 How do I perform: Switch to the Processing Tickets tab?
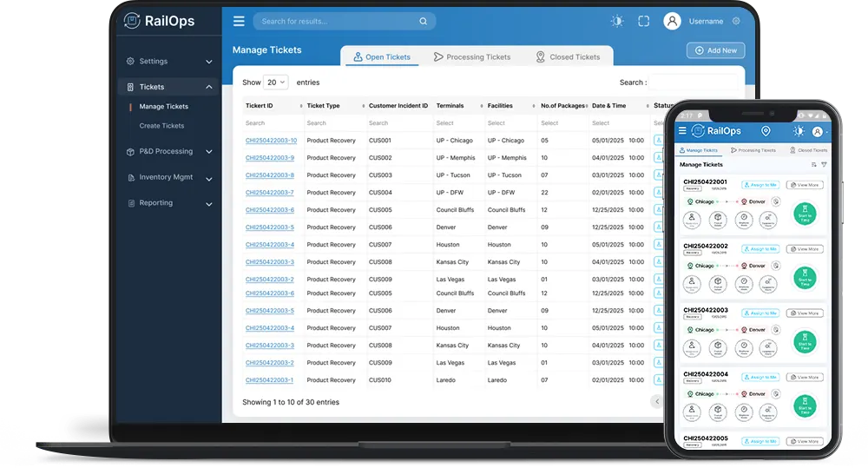(472, 57)
